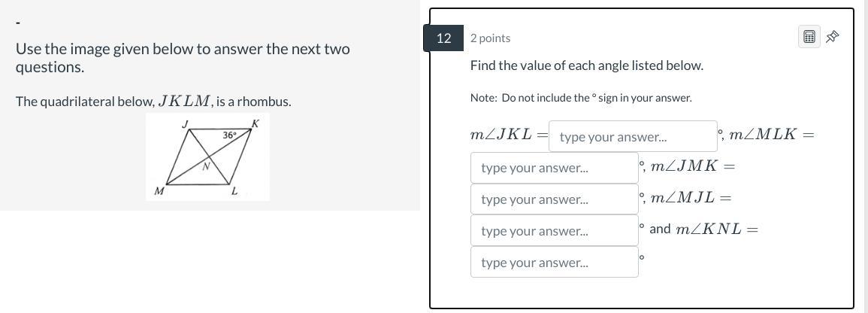Click the 'JKLM, is a rhombus' sentence

tap(153, 101)
